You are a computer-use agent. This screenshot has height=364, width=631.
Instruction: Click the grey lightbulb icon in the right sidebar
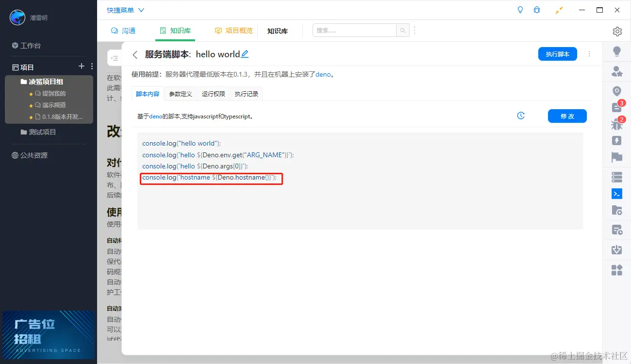click(x=617, y=51)
